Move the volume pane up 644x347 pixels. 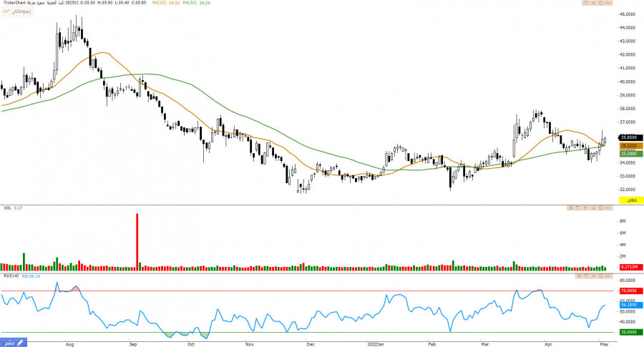(587, 208)
